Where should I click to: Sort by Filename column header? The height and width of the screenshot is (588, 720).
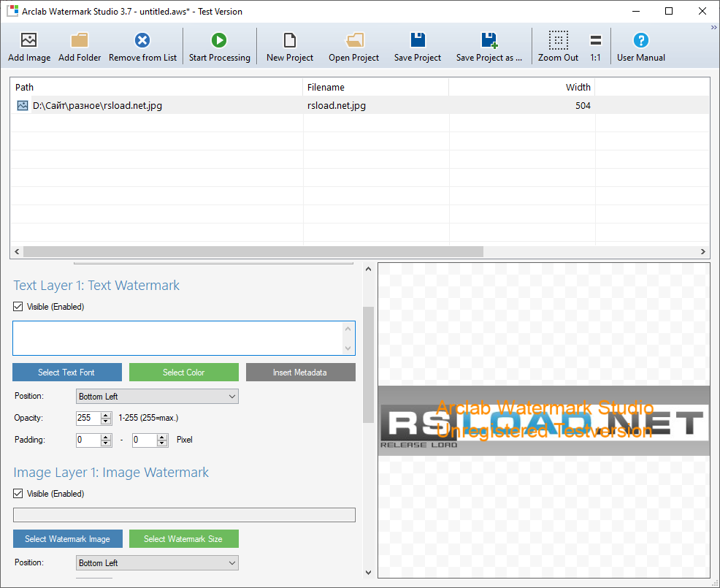click(375, 87)
